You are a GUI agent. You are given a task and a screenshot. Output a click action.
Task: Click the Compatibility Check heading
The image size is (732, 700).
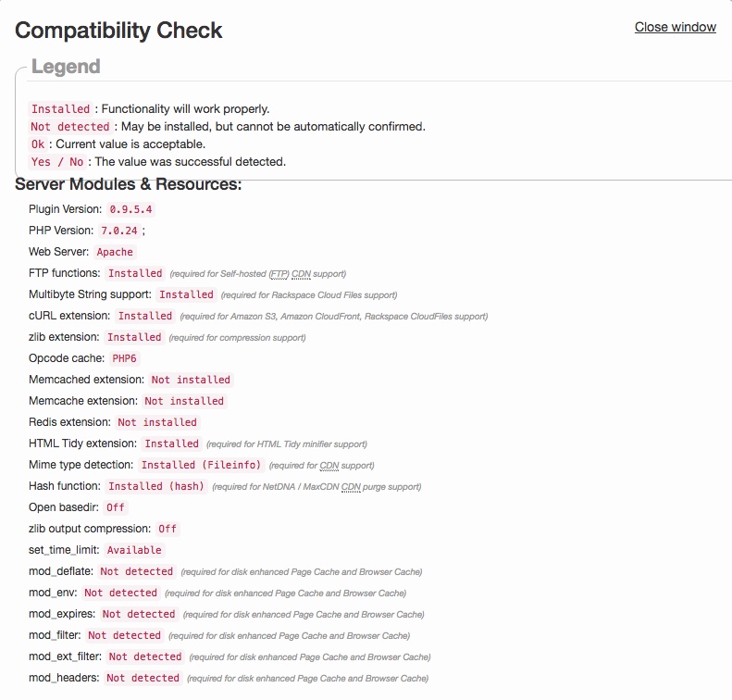118,30
